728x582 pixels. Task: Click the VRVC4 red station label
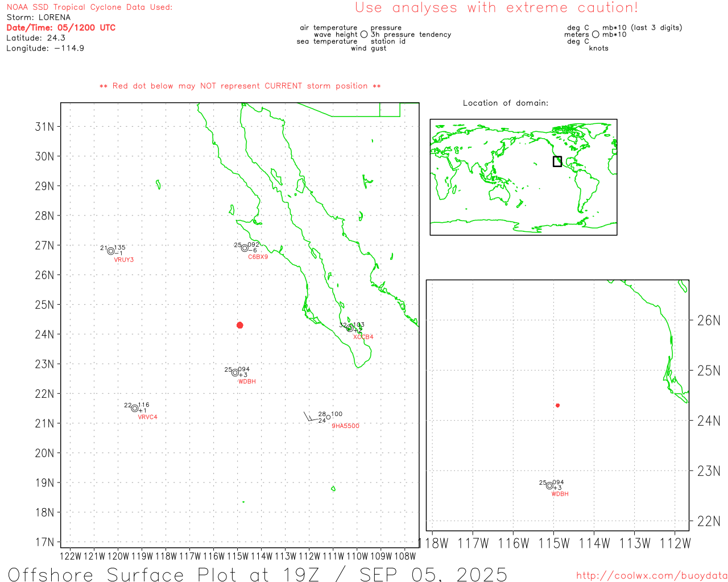click(148, 417)
